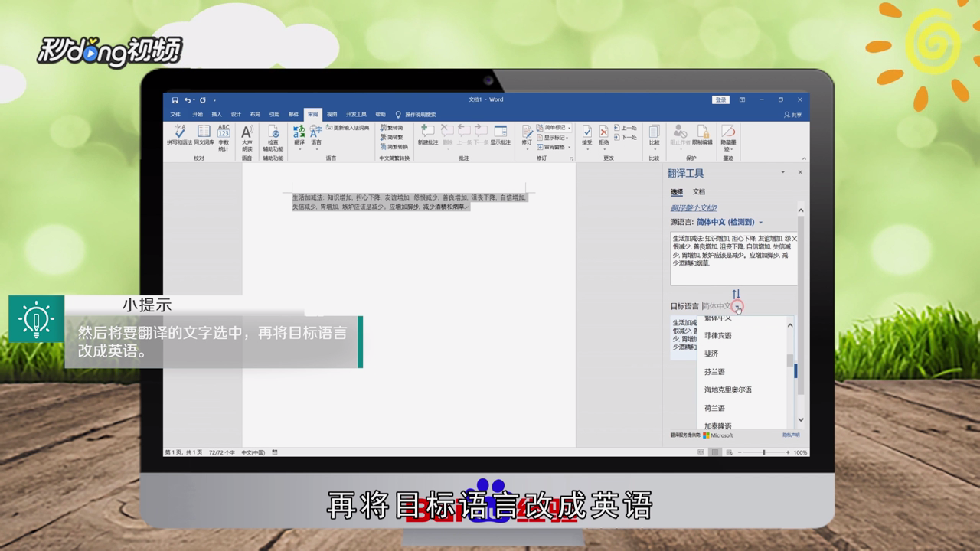This screenshot has height=551, width=980.
Task: Start 大声朗读 read aloud
Action: tap(246, 130)
